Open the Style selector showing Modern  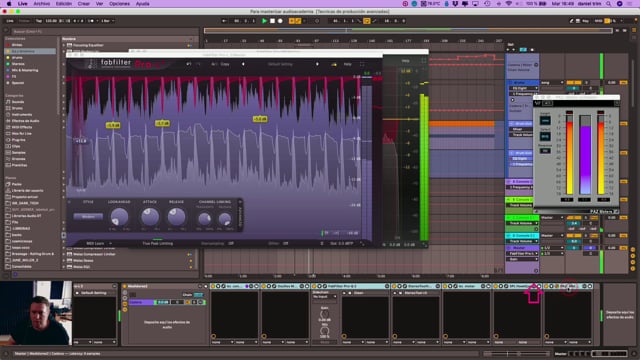[88, 217]
